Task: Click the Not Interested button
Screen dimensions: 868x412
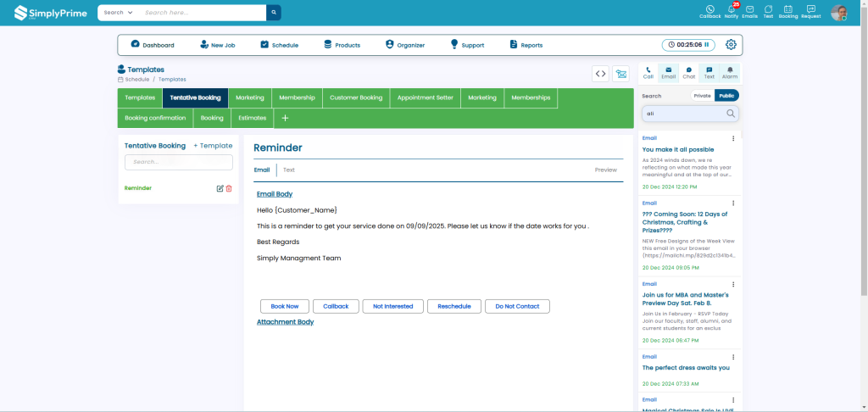Action: point(393,306)
